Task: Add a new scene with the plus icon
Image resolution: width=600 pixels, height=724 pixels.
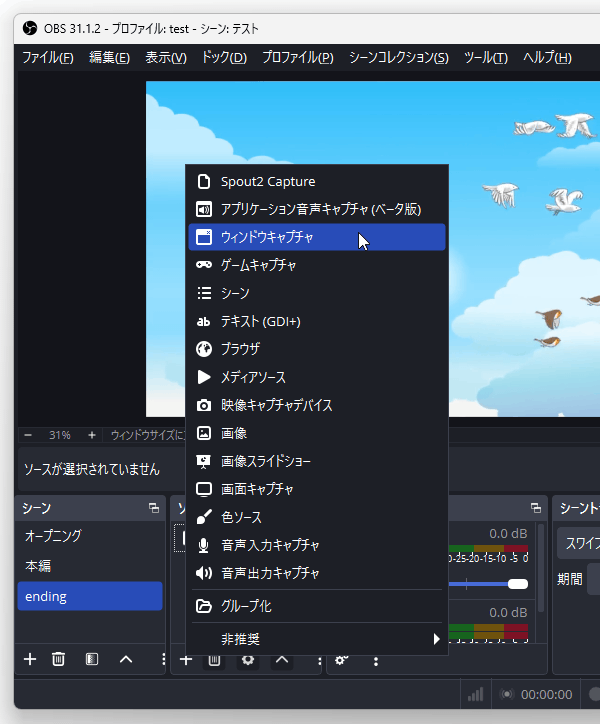Action: [30, 659]
